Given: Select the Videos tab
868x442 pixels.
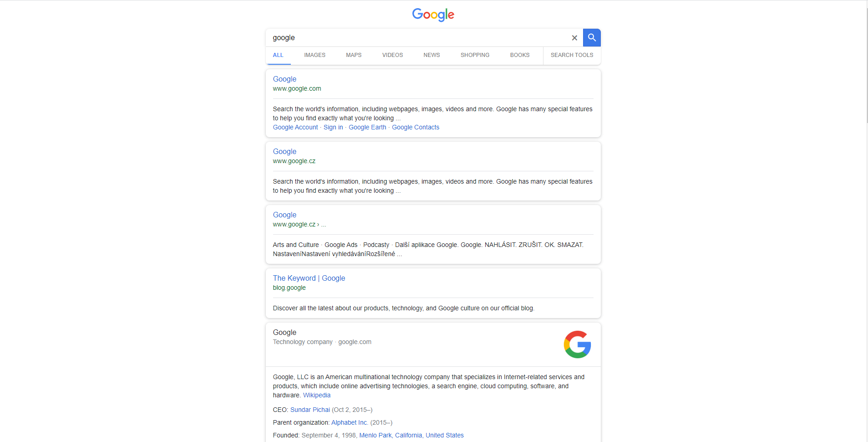Looking at the screenshot, I should point(392,55).
